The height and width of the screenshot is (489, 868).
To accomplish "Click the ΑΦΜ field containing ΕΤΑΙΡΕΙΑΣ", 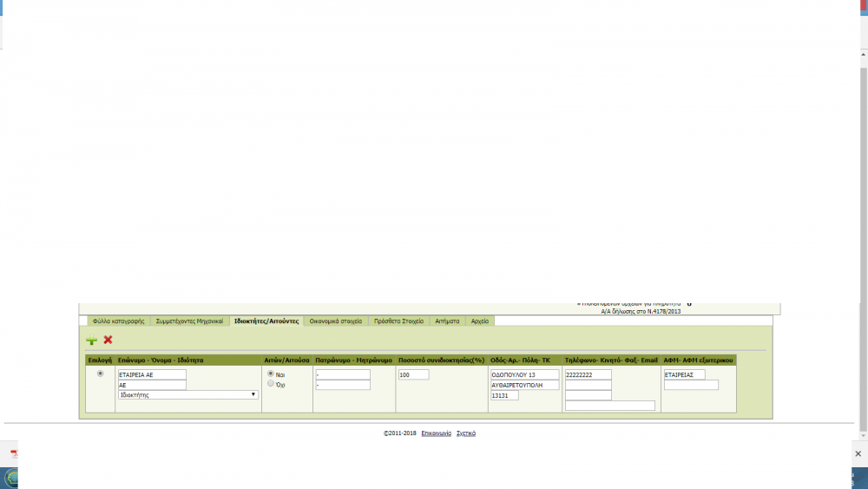I will [x=684, y=374].
